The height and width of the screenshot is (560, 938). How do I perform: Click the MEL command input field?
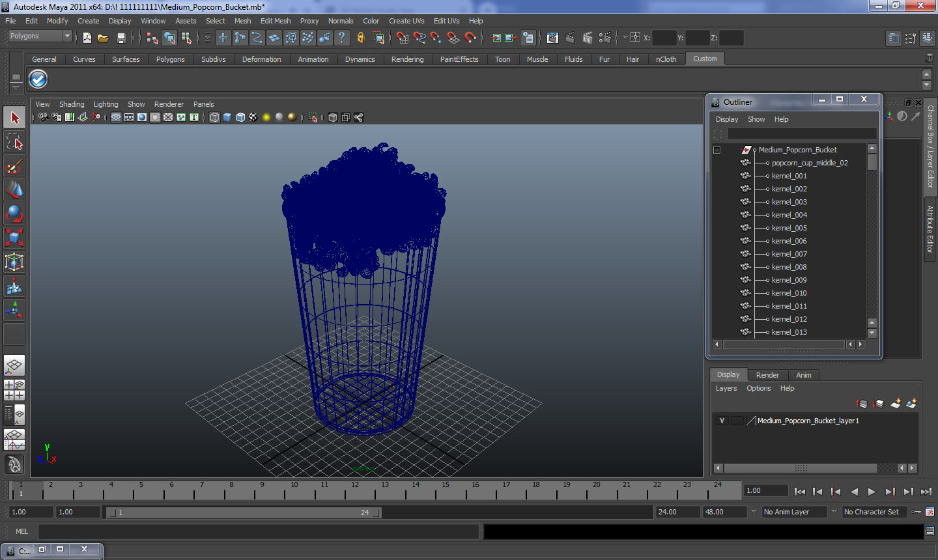point(259,531)
